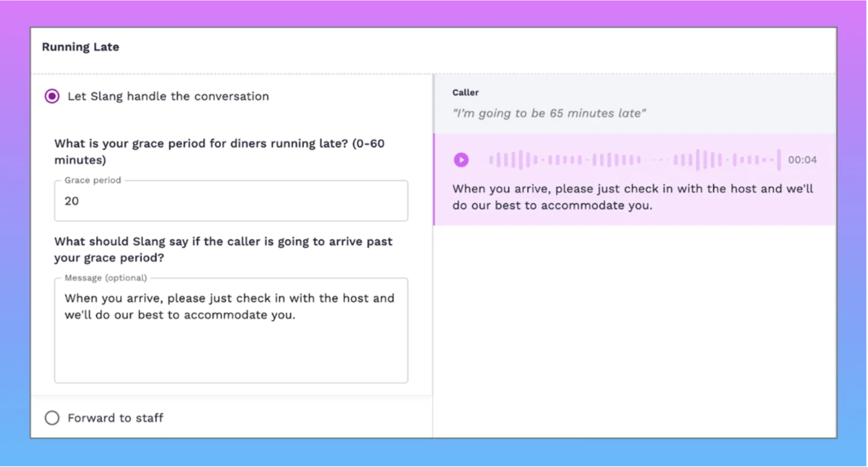Viewport: 868px width, 467px height.
Task: Click the Running Late section heading
Action: pyautogui.click(x=81, y=47)
